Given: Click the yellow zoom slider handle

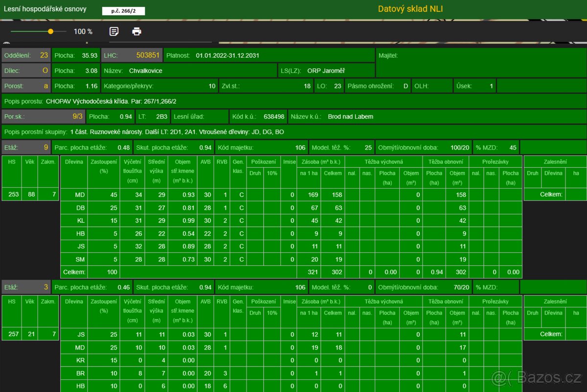Looking at the screenshot, I should [50, 31].
